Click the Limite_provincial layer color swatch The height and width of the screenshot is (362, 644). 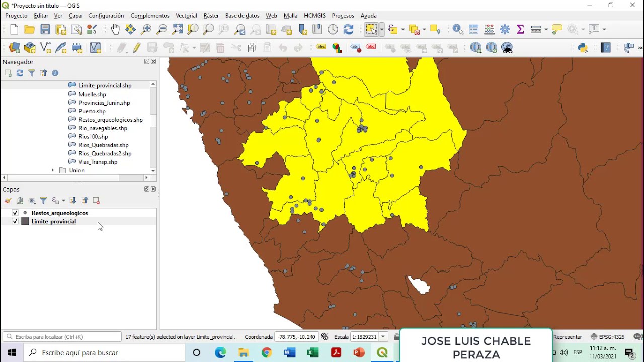point(25,221)
